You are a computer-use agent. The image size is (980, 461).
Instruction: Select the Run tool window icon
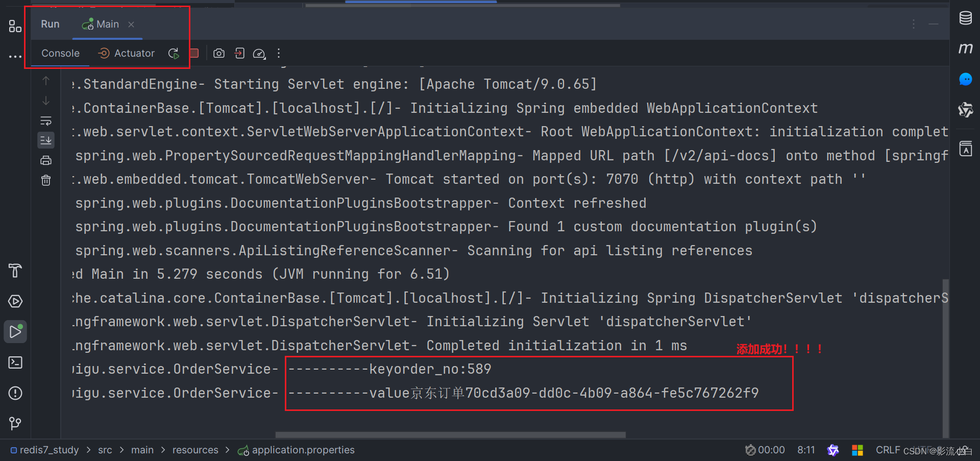click(x=15, y=331)
